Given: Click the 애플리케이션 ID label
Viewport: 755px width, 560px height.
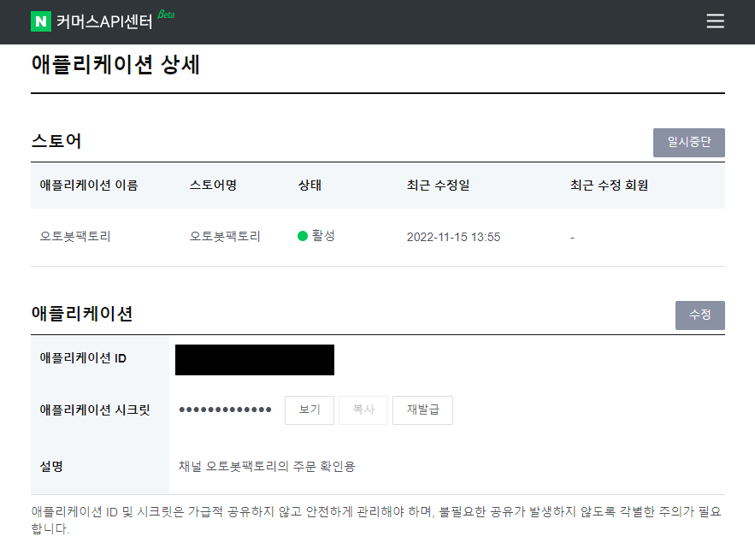Looking at the screenshot, I should [x=83, y=358].
